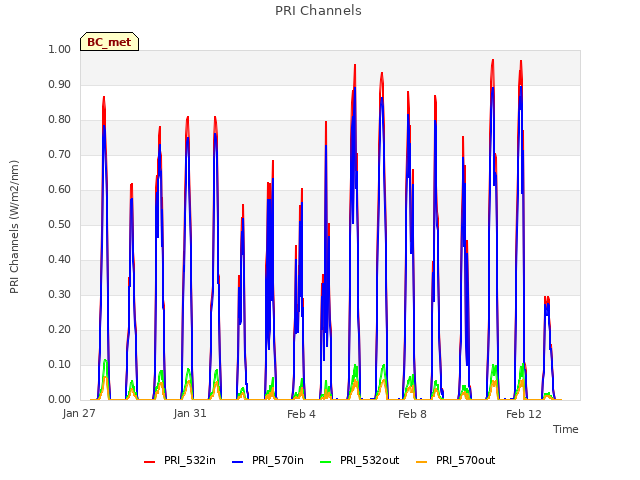640x480 pixels.
Task: Click the PRI Channels chart title
Action: (318, 11)
